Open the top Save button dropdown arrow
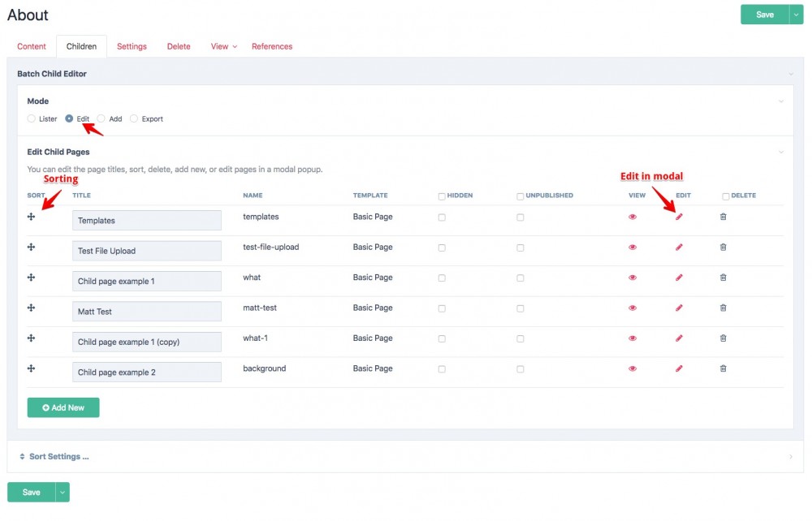812x521 pixels. coord(796,15)
